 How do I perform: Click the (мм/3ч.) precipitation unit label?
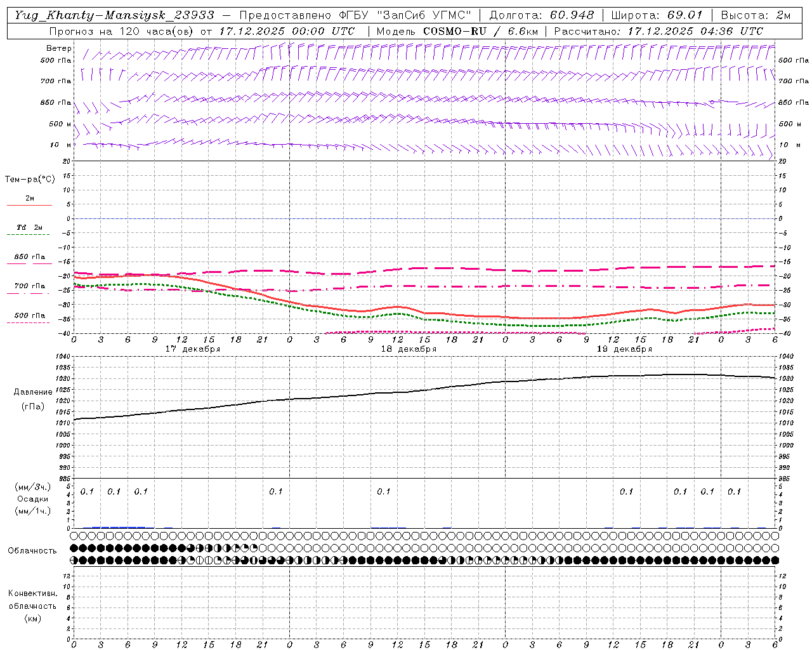[33, 487]
